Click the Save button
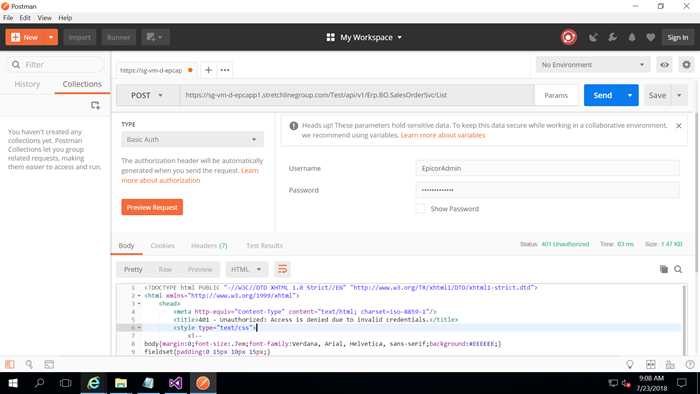Screen dimensions: 700x394 657,95
